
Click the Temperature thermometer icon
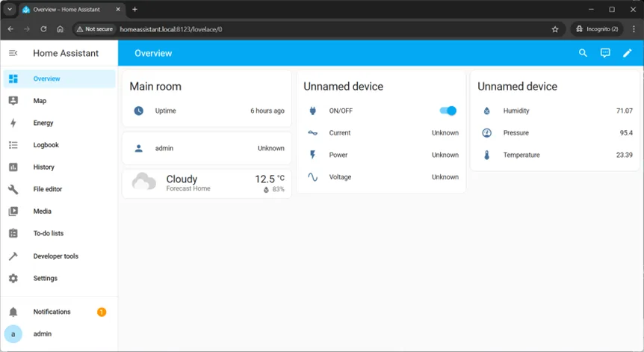(486, 155)
